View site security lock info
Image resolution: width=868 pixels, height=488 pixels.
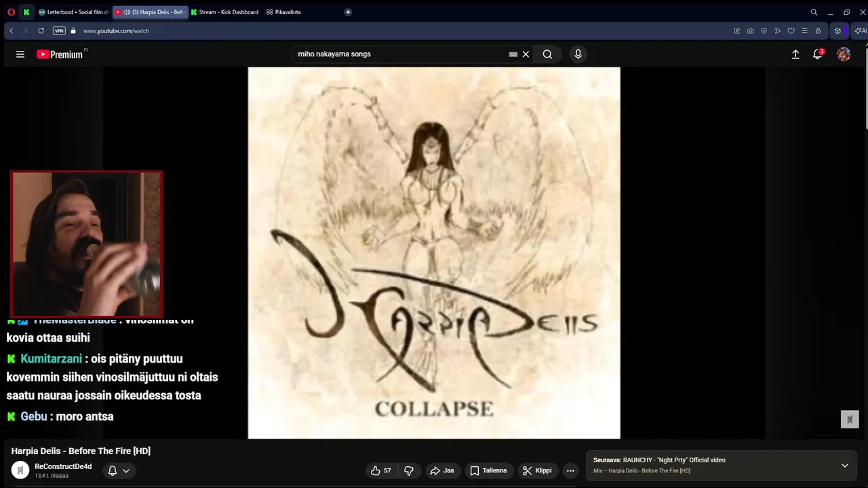pos(73,30)
